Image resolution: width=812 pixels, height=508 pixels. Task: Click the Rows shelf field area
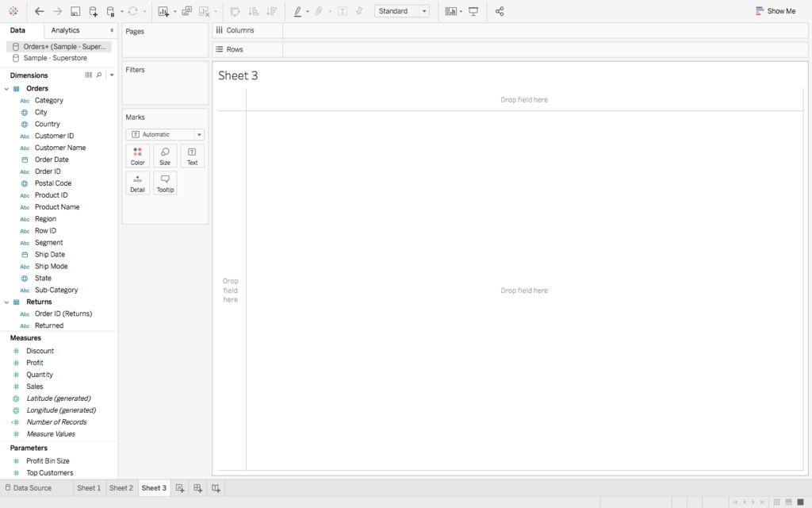point(546,49)
